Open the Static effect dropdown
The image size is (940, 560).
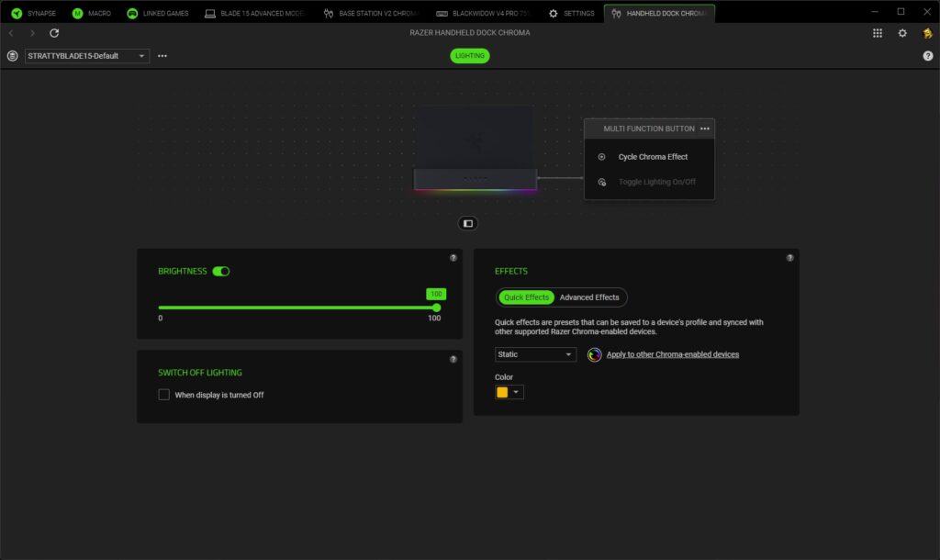[535, 354]
